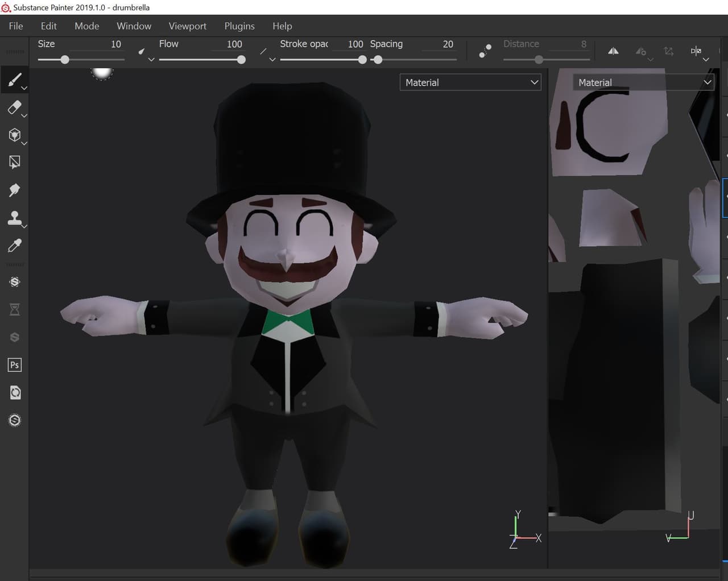Screen dimensions: 728x581
Task: Click the greyed symmetry settings icon
Action: 641,51
